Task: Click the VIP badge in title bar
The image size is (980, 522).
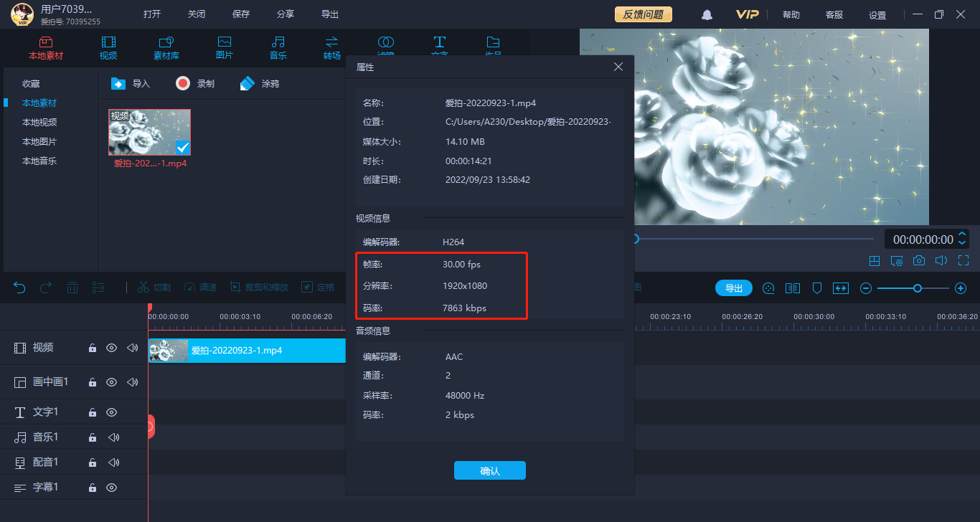Action: [747, 14]
